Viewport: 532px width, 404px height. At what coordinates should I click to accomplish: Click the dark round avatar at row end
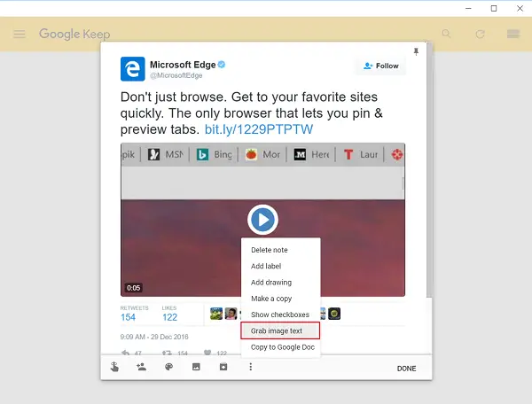coord(334,314)
